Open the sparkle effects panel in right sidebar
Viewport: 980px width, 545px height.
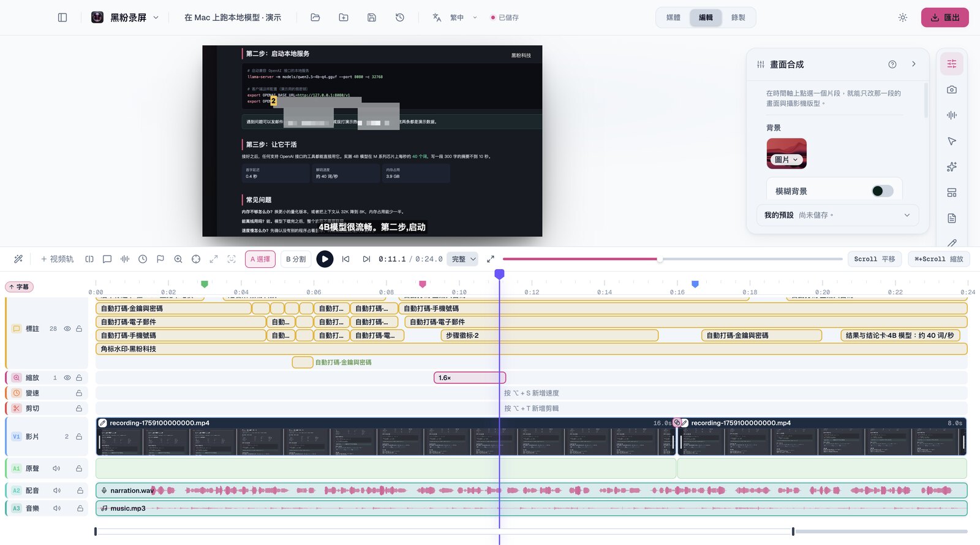(x=952, y=167)
